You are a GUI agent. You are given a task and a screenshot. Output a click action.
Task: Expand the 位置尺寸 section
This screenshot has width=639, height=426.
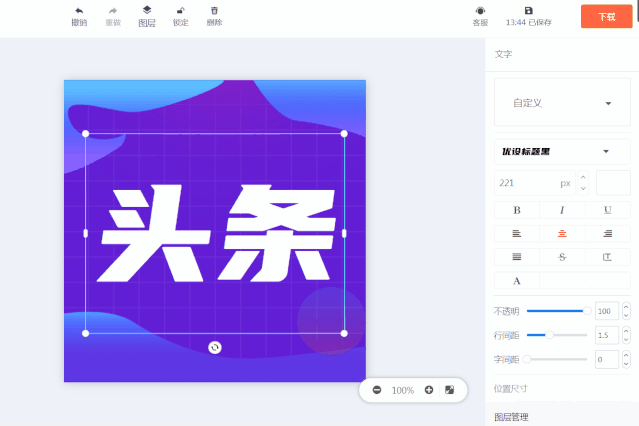512,388
